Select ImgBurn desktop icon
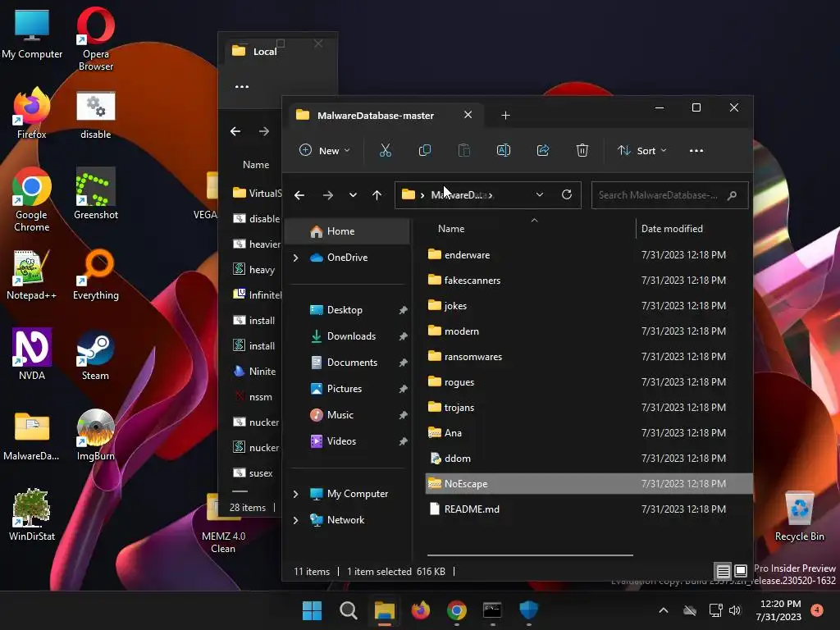840x630 pixels. 95,435
